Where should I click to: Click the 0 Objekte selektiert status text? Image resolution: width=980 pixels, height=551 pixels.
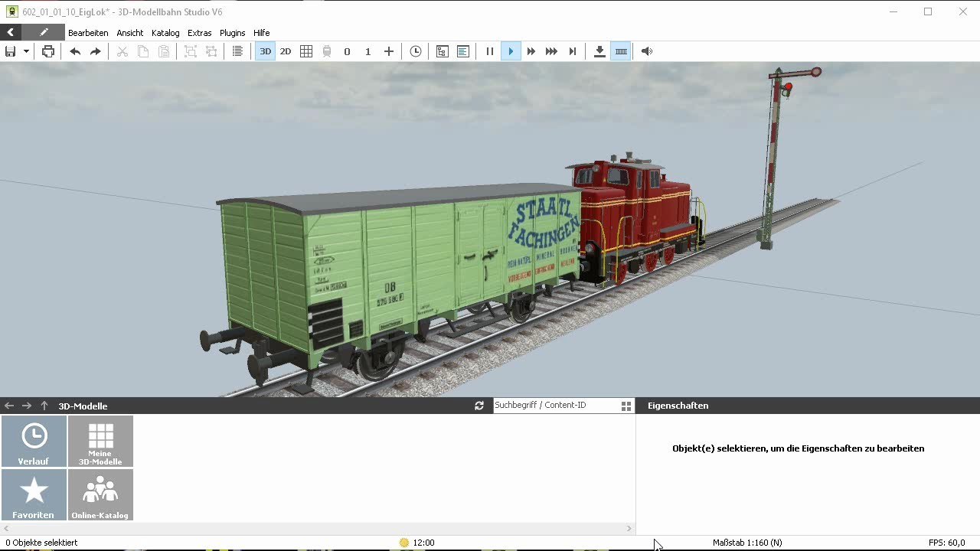(41, 543)
